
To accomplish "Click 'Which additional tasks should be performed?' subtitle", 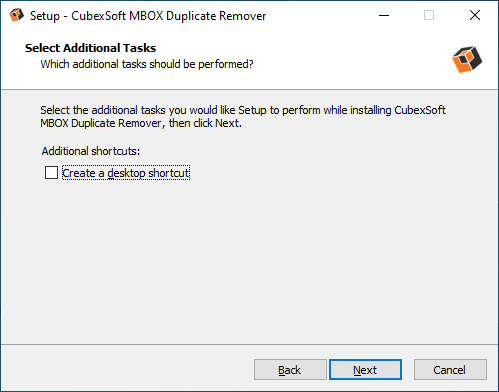I will (x=147, y=64).
